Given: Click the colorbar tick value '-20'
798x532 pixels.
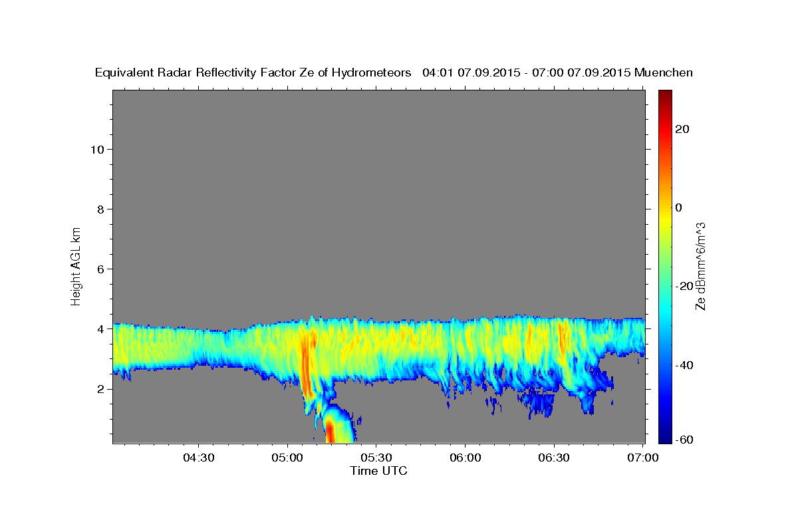Looking at the screenshot, I should coord(684,286).
